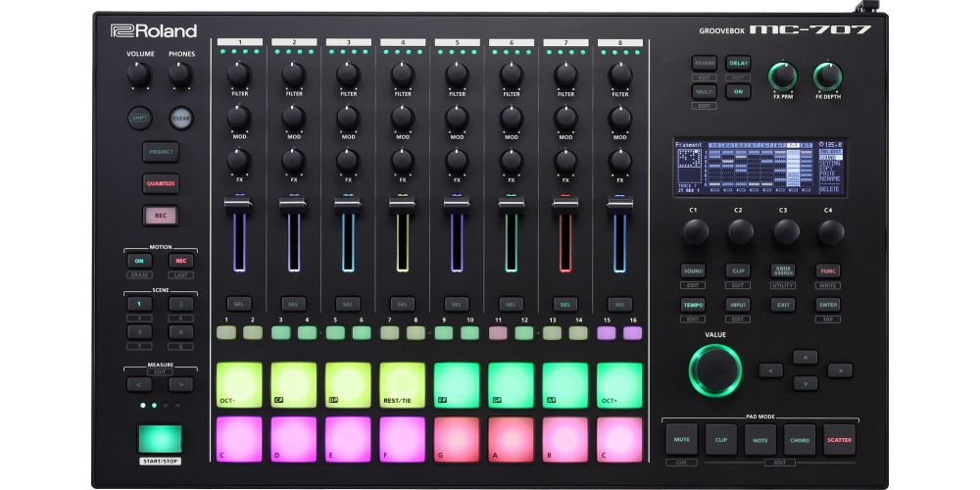Tap the ENTER button
Screen dimensions: 980x490
tap(828, 305)
